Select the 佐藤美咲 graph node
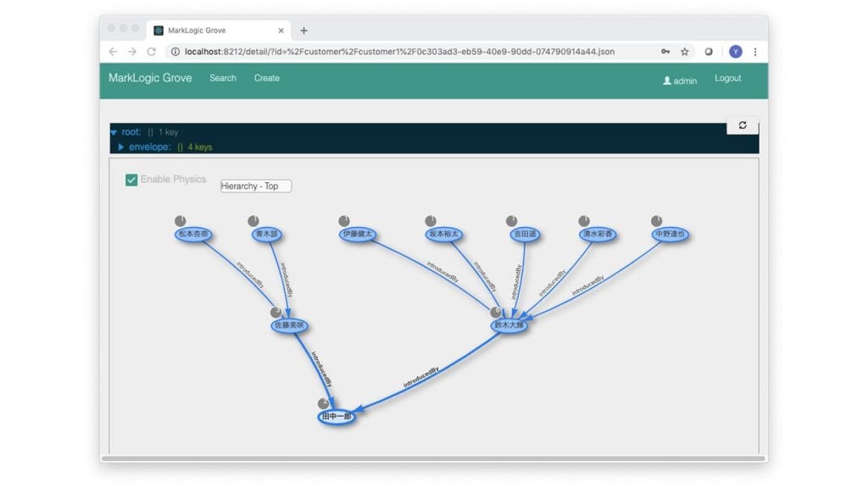The width and height of the screenshot is (868, 488). [x=290, y=326]
